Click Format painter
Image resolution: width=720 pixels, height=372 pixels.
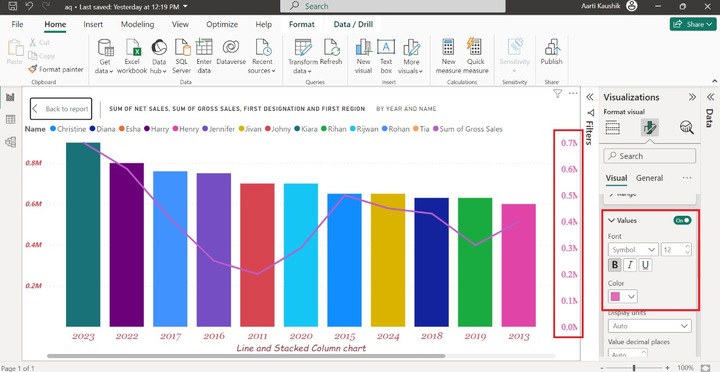point(56,69)
